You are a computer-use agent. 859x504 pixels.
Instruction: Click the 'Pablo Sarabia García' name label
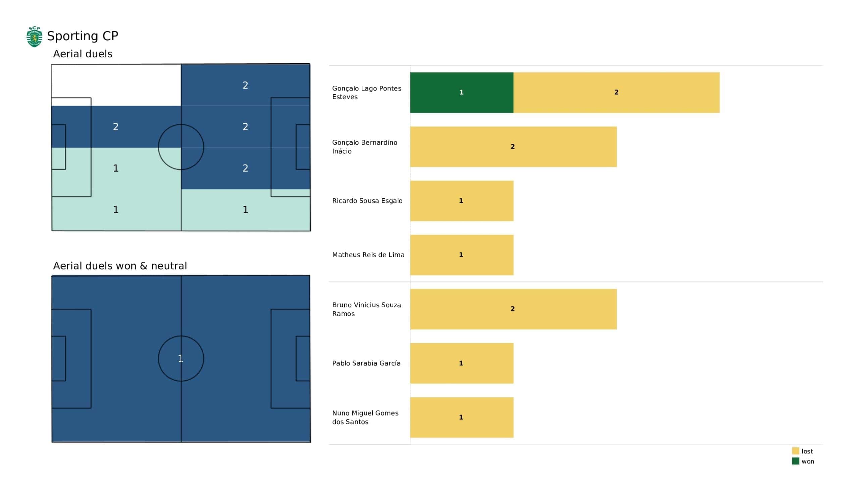[x=366, y=363]
